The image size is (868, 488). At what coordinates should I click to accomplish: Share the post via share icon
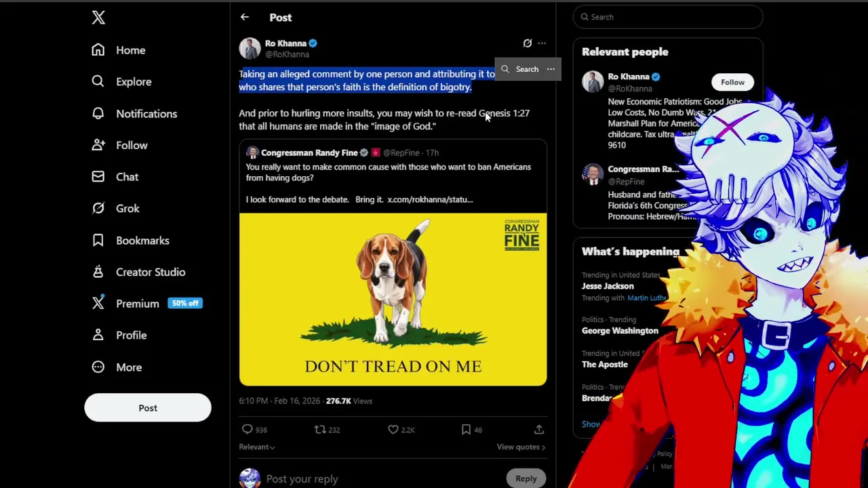pos(539,430)
